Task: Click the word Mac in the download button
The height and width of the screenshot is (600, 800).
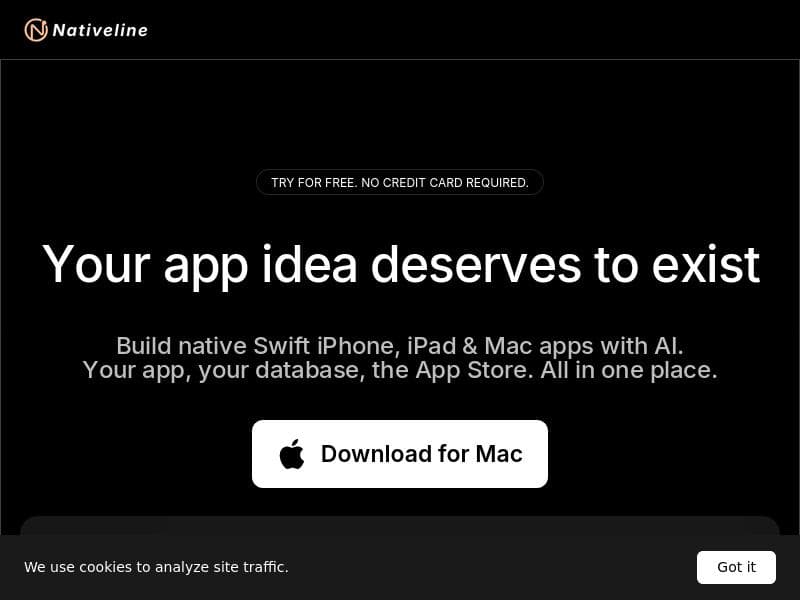Action: [x=499, y=454]
